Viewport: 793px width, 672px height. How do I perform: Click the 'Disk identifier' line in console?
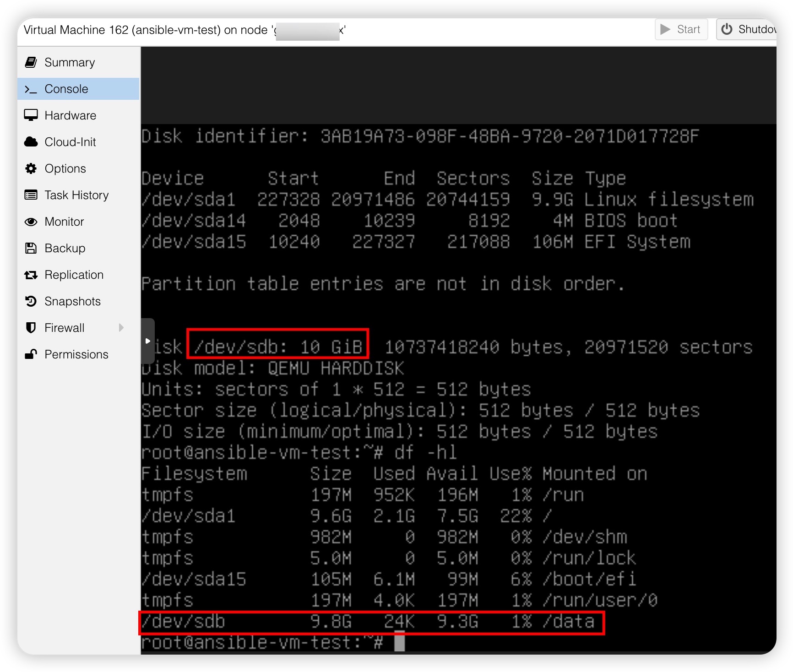420,136
